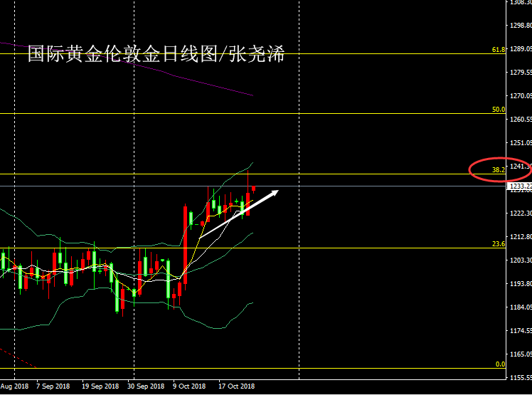Select the chart title text 国际黄金伦敦金日线图/张尧浠

[x=156, y=53]
